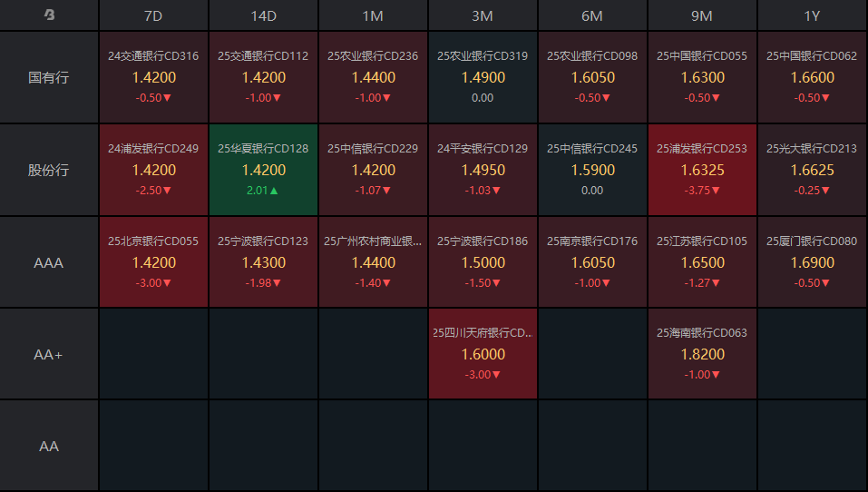Open the 25厦门银行CD080 cell

[x=812, y=262]
